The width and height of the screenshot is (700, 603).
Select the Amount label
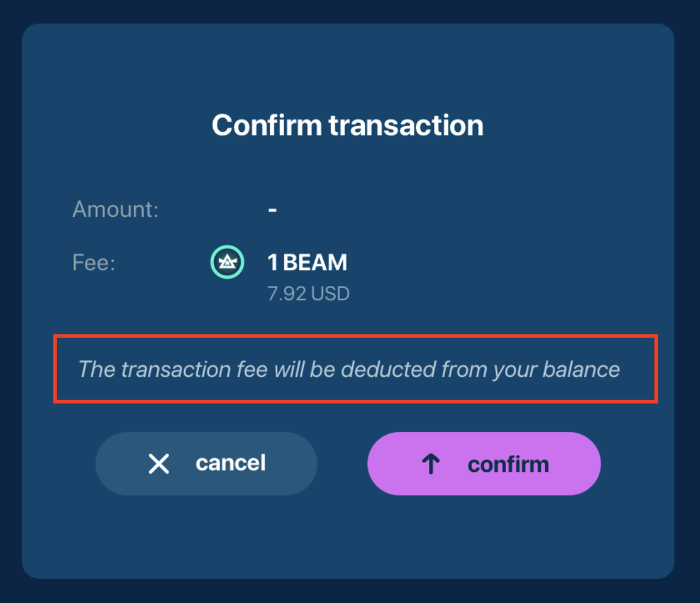[114, 209]
